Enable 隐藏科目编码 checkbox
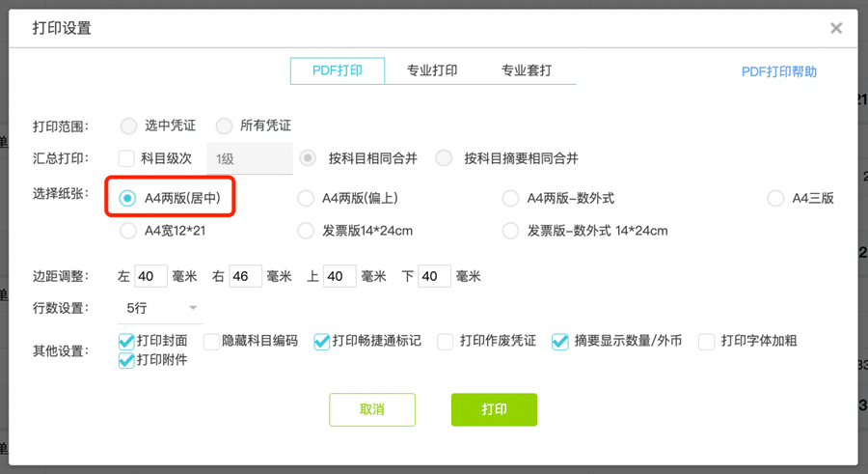This screenshot has width=868, height=474. (x=211, y=341)
